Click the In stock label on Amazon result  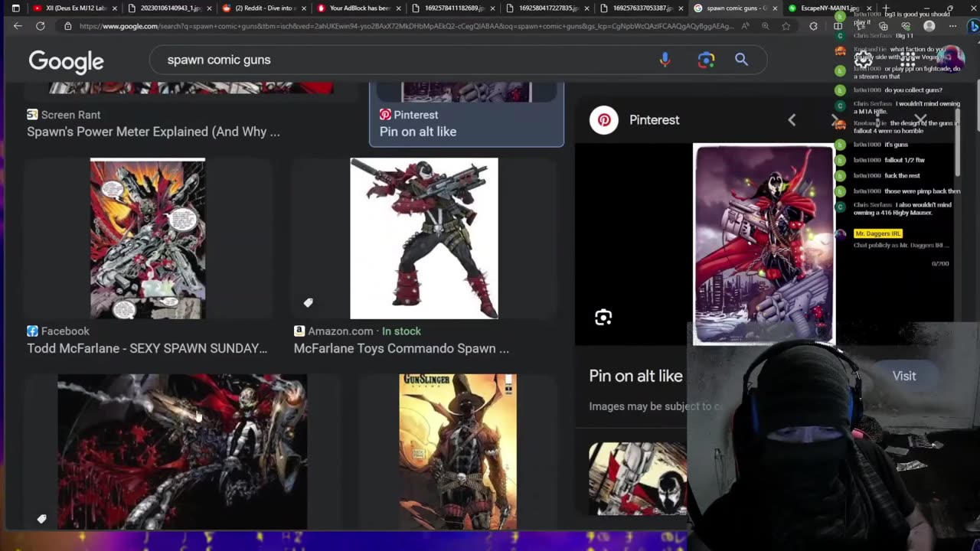[x=401, y=331]
